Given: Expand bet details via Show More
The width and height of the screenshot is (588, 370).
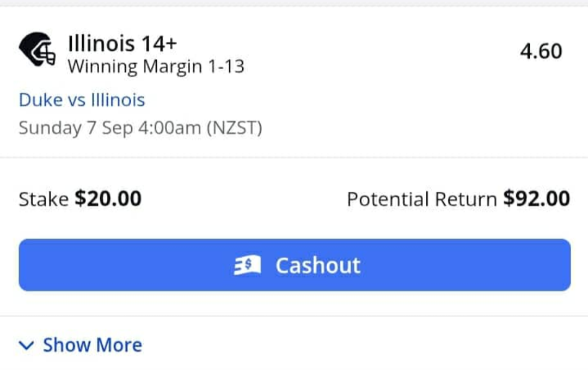Looking at the screenshot, I should point(81,345).
